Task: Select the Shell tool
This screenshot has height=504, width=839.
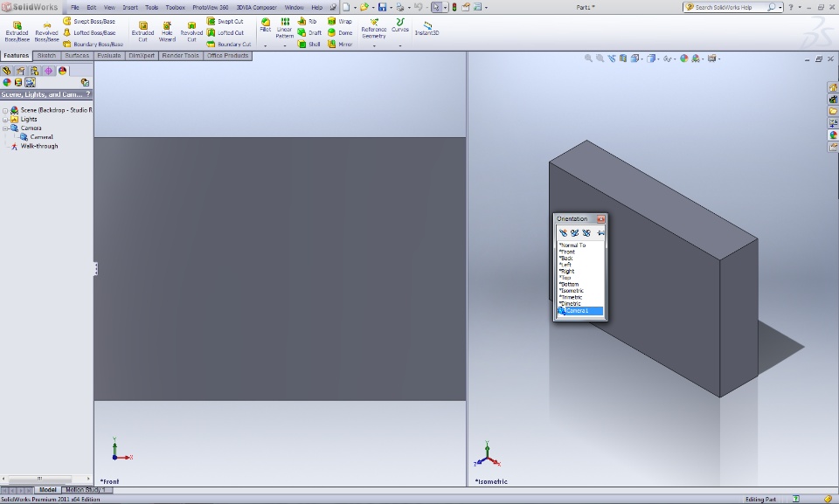Action: click(309, 44)
